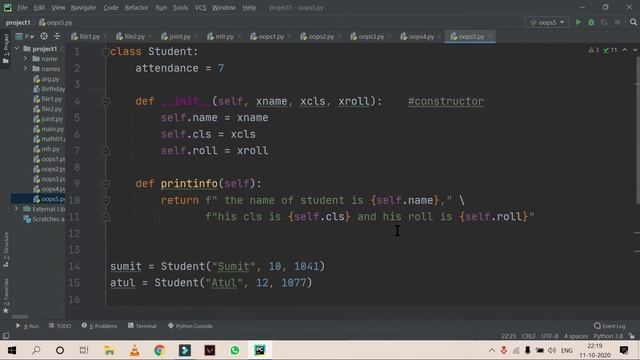Open the VLC icon in taskbar
Screen dimensions: 640x360
(134, 350)
